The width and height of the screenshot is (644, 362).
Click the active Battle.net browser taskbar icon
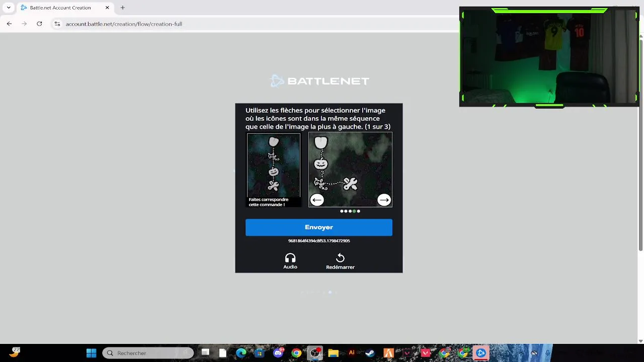(481, 353)
